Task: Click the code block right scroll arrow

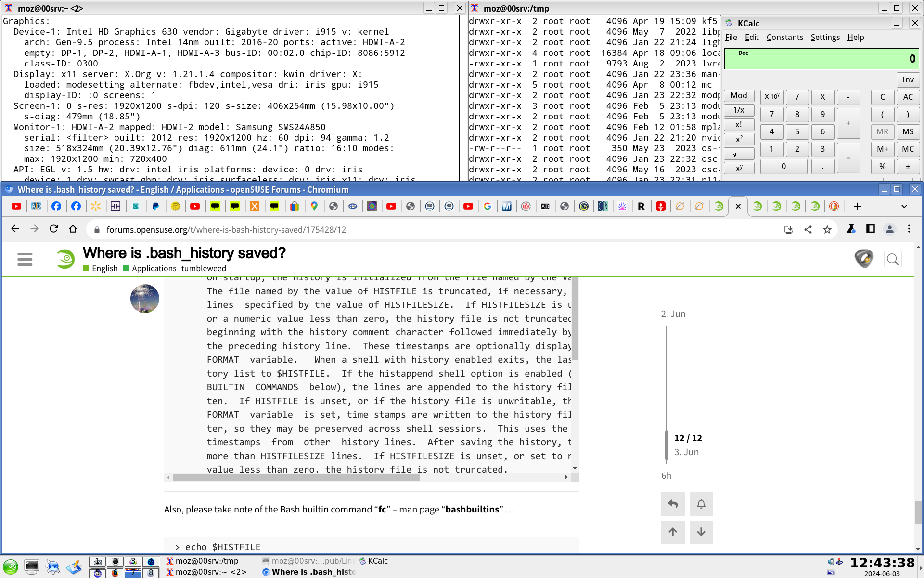Action: (566, 477)
